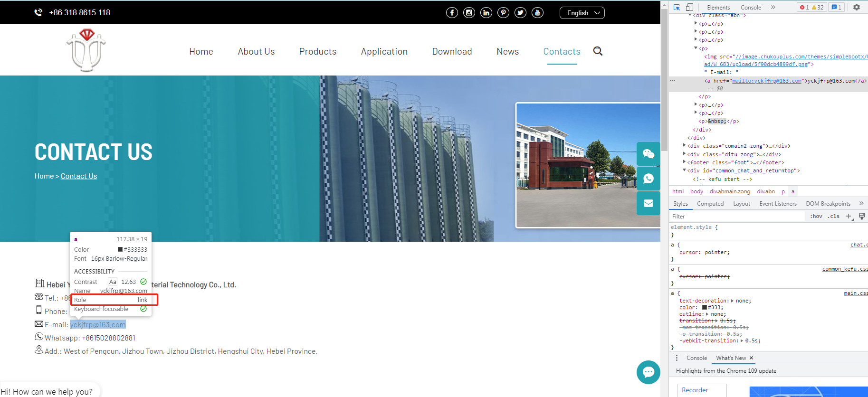Click the company logo in header
The image size is (868, 397).
[86, 50]
